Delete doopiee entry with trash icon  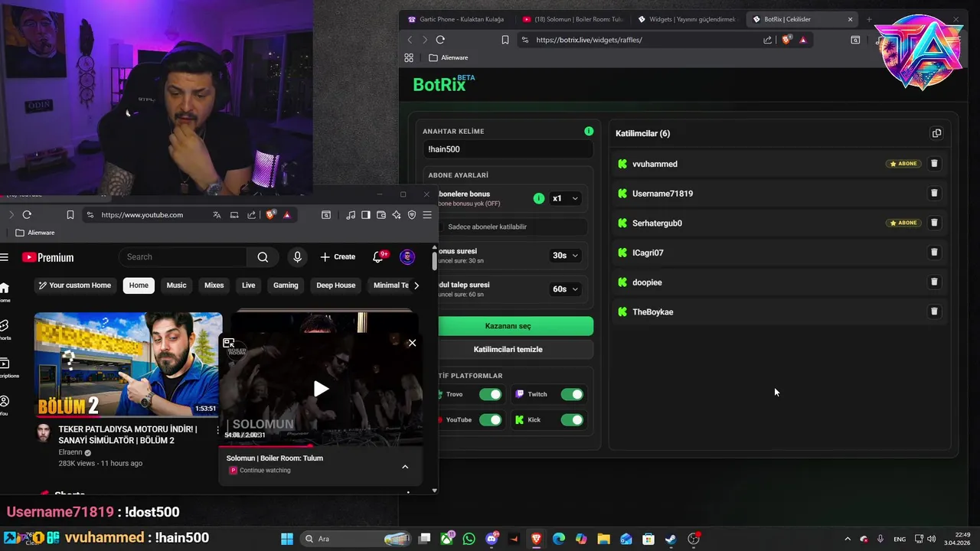[x=933, y=282]
